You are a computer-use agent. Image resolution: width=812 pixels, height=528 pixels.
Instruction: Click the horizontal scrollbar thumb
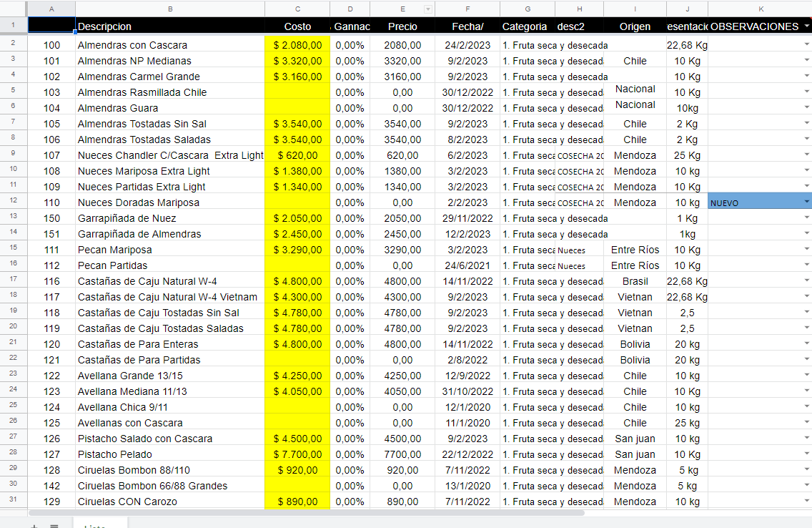(307, 513)
